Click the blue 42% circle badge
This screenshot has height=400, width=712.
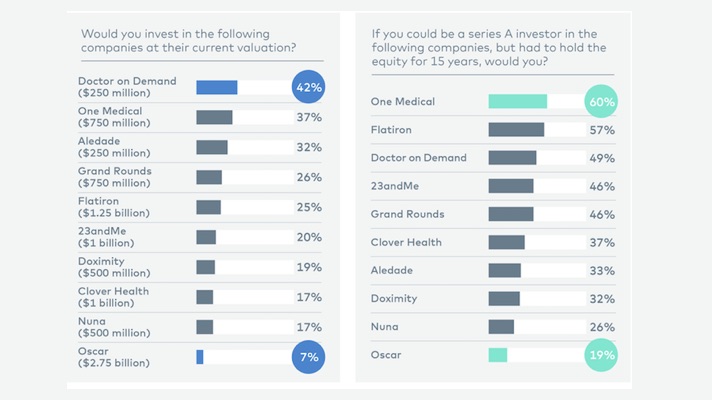(x=308, y=87)
